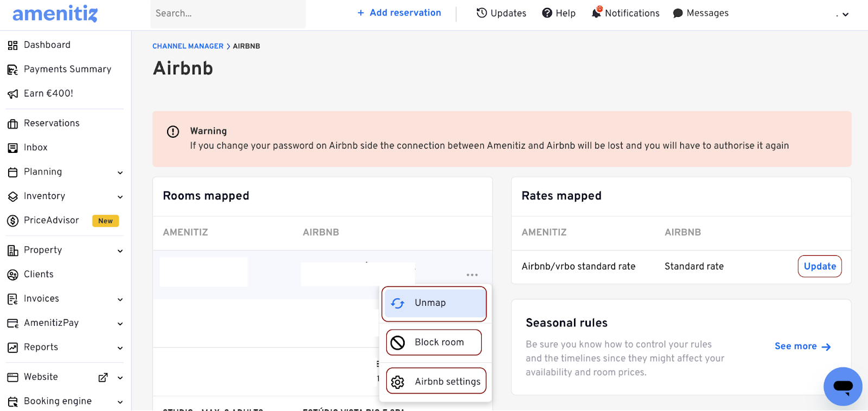Click the Property building icon
Viewport: 868px width, 411px height.
(x=12, y=251)
